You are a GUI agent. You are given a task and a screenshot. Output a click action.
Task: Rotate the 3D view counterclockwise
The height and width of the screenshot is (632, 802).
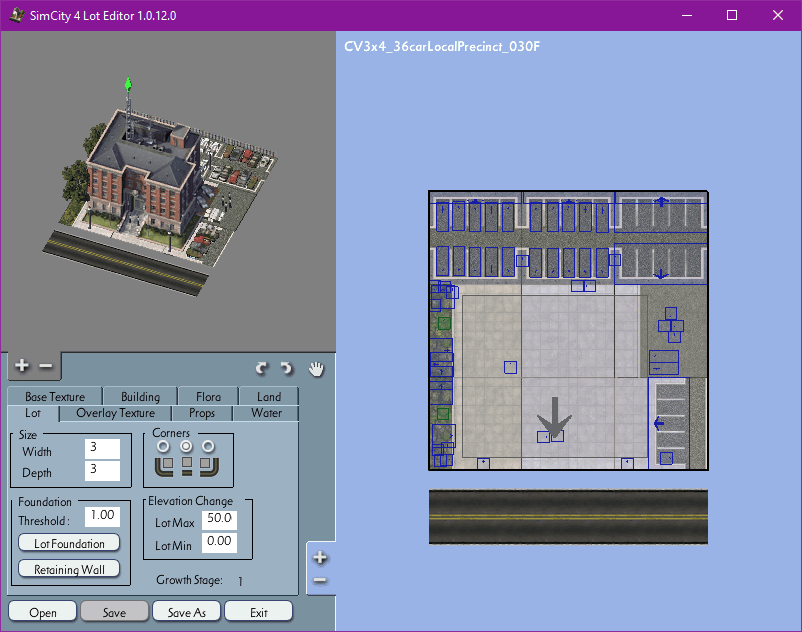(262, 368)
